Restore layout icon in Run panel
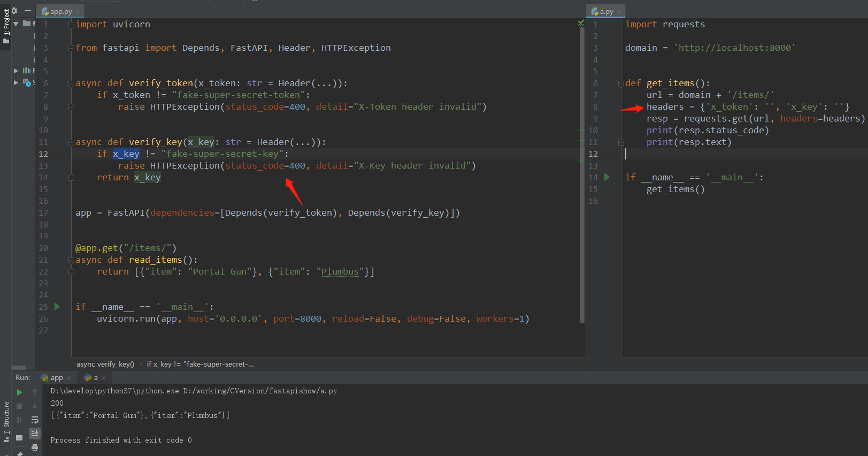 point(20,438)
